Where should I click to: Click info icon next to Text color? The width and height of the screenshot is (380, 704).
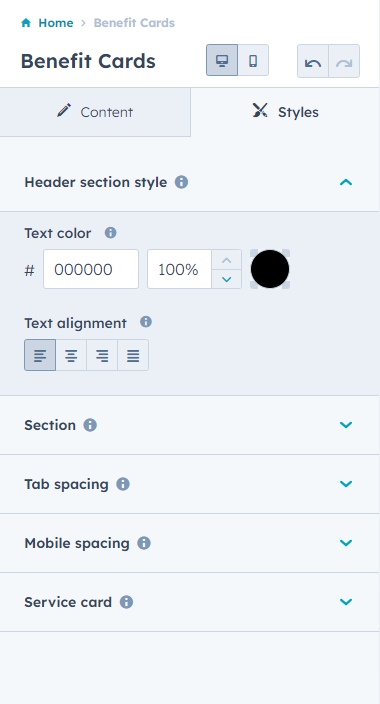[x=110, y=233]
